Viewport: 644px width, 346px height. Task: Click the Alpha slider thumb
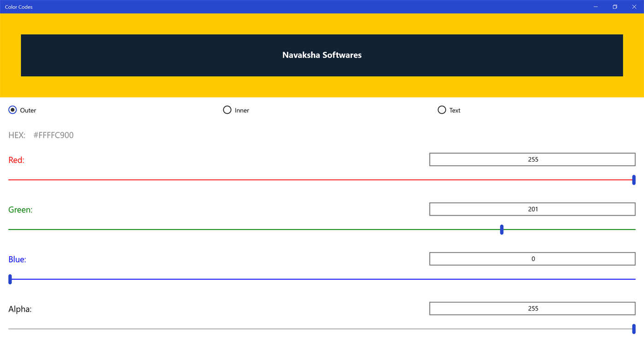coord(634,328)
